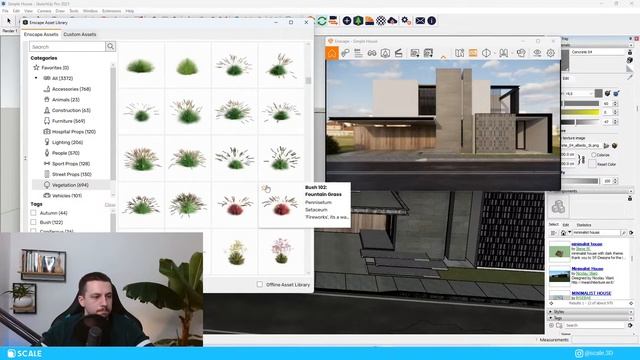This screenshot has height=360, width=640.
Task: Open the Enscape settings gear icon
Action: pyautogui.click(x=551, y=53)
